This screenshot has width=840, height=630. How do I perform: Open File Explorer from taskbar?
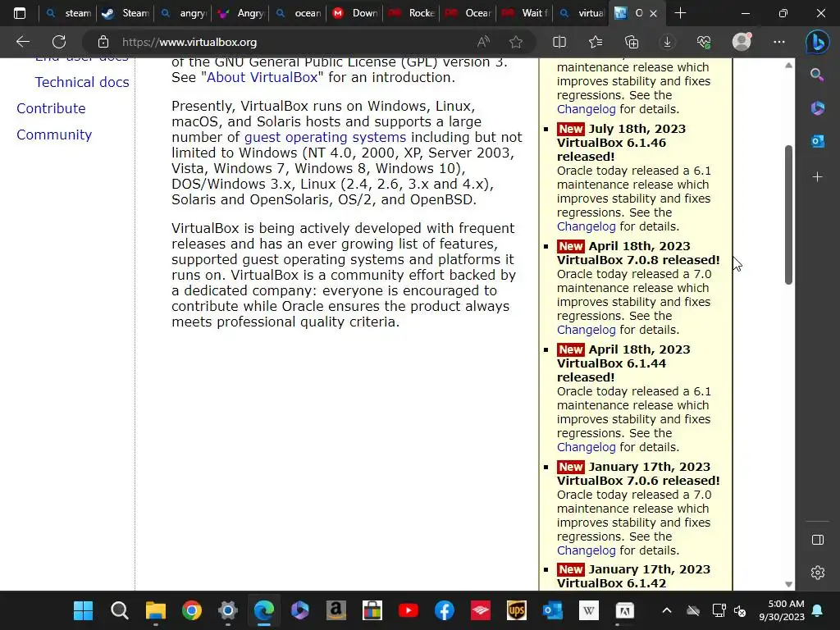pyautogui.click(x=155, y=610)
